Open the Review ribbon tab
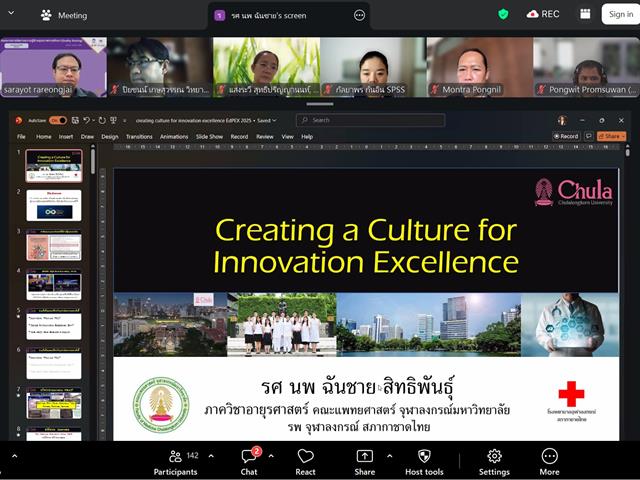 pos(264,137)
